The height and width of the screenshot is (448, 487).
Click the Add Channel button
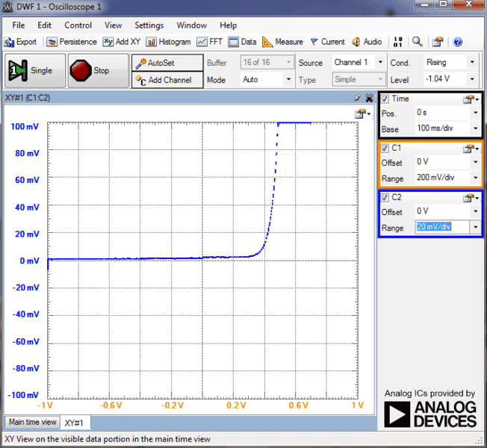click(167, 80)
